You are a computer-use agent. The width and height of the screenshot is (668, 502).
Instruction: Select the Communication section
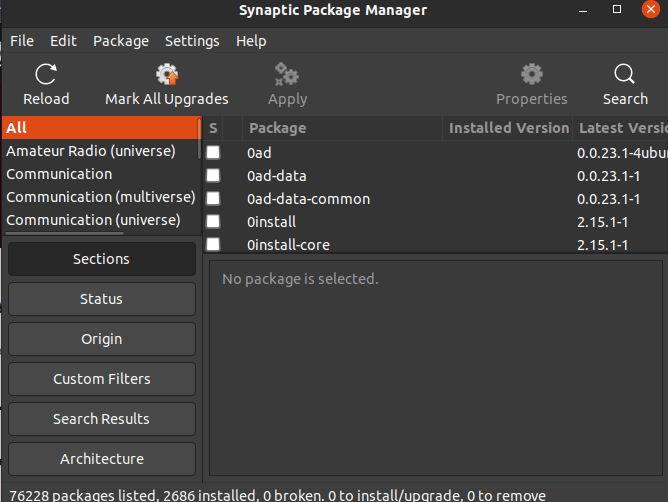point(100,174)
